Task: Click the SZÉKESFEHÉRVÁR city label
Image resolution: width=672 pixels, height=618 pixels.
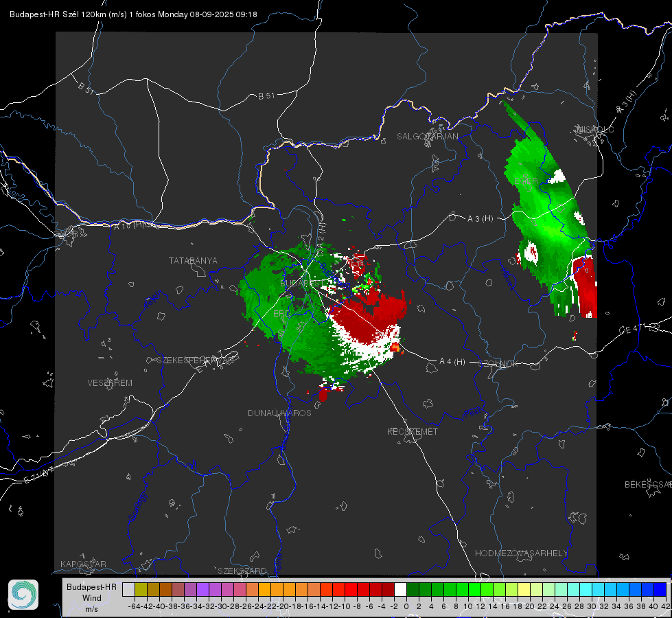Action: [196, 360]
